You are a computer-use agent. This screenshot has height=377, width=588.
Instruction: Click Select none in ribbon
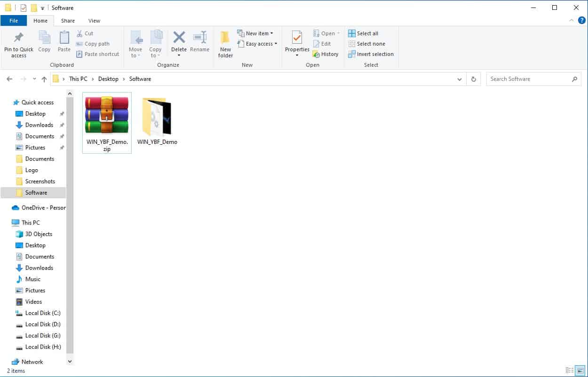coord(366,44)
